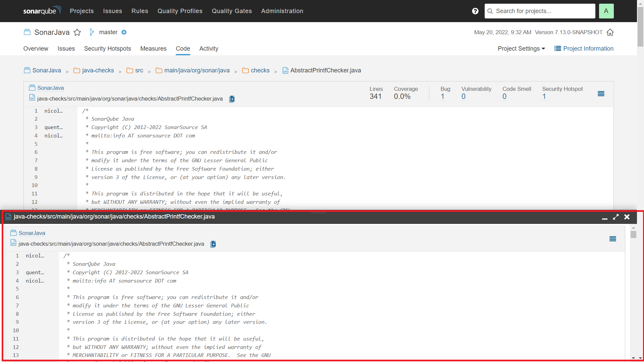Navigate to checks breadcrumb folder
The image size is (644, 362).
260,70
